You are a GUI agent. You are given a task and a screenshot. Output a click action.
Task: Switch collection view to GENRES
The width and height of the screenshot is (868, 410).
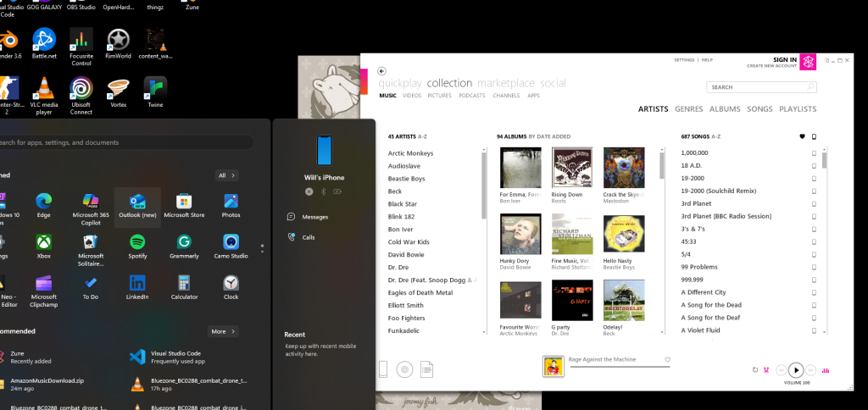688,109
